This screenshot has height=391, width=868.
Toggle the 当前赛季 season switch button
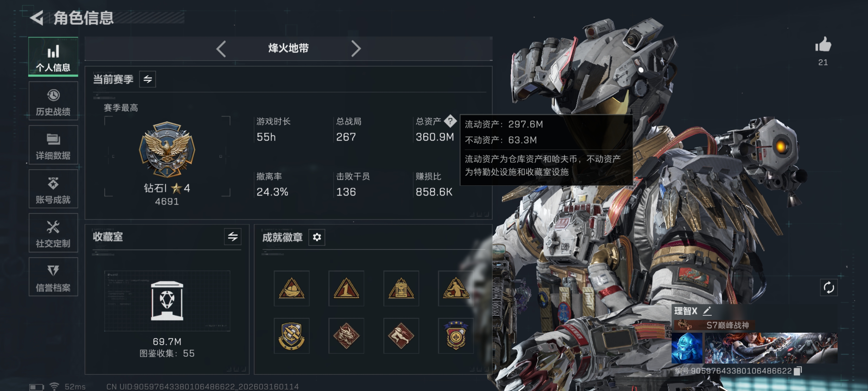[x=148, y=79]
